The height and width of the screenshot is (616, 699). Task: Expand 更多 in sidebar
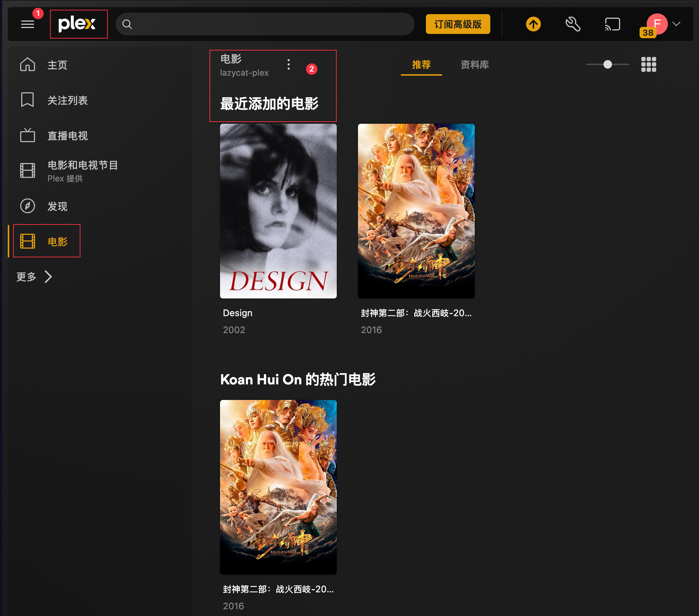click(34, 277)
